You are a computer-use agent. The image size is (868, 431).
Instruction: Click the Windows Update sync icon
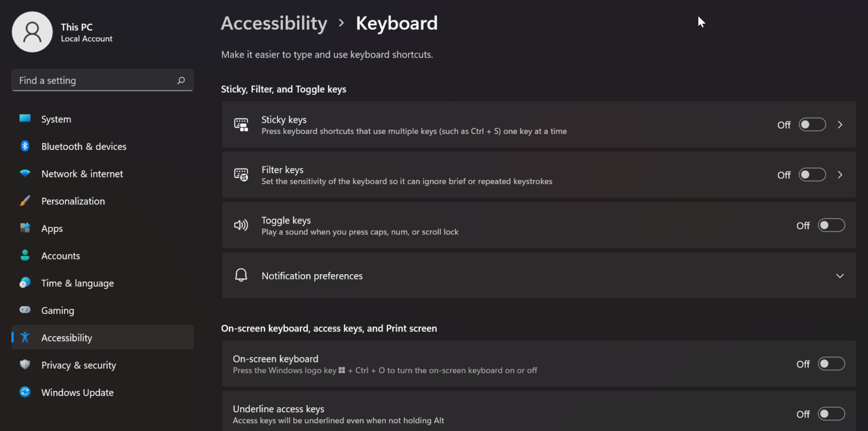pos(25,392)
